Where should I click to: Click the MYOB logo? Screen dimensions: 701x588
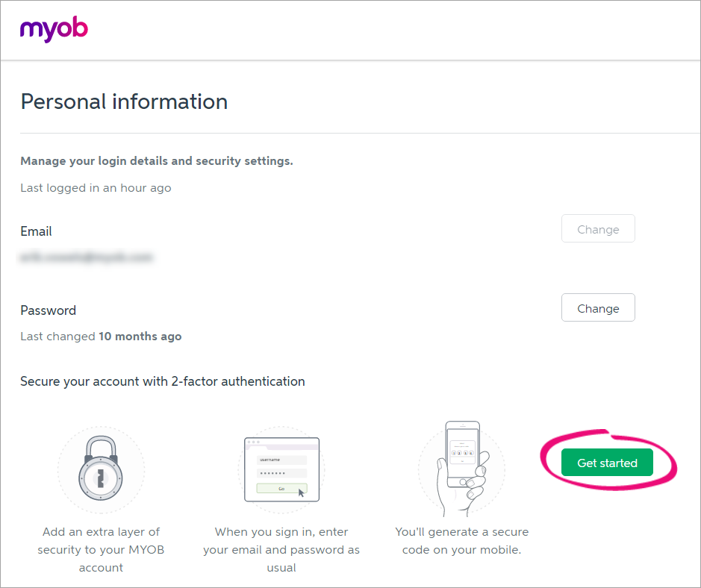tap(54, 29)
